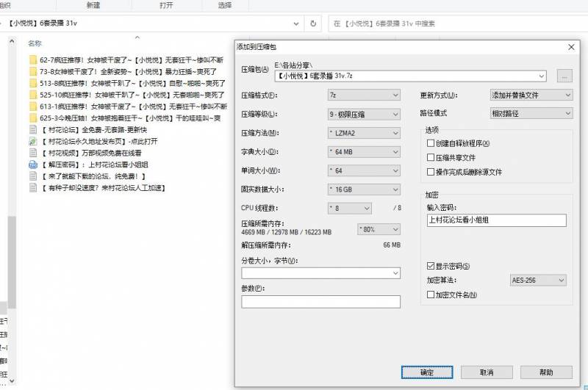Image resolution: width=588 pixels, height=390 pixels.
Task: Open the 加密算法 AES-256 dropdown
Action: (538, 281)
